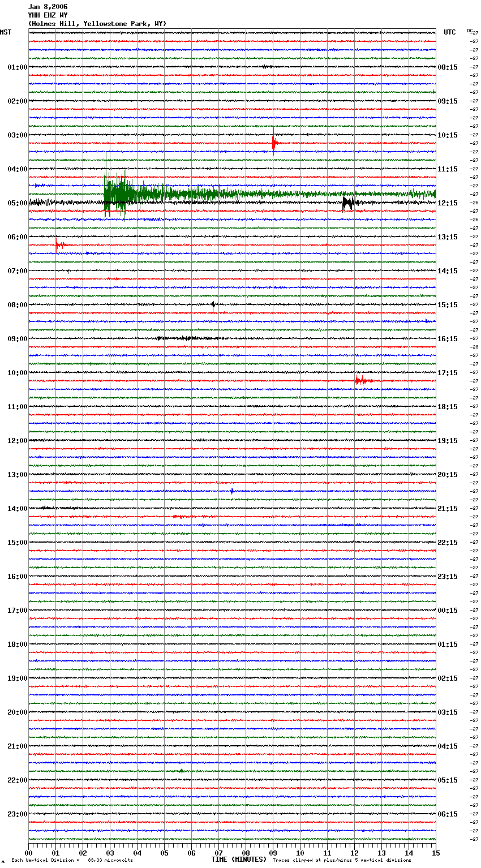Click the '08:15' UTC time label
The height and width of the screenshot is (868, 481).
click(x=448, y=67)
